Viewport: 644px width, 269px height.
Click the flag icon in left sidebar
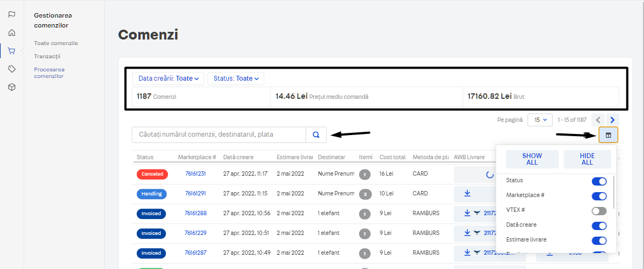coord(12,14)
